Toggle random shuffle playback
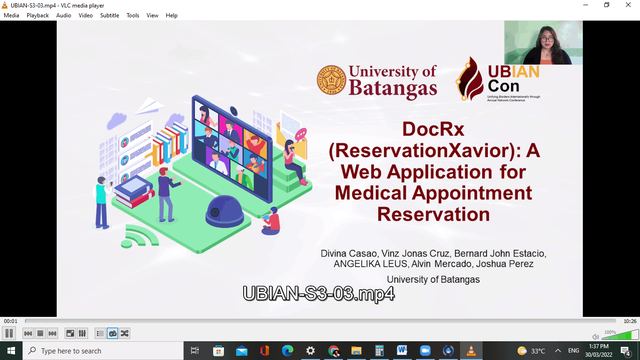The height and width of the screenshot is (360, 640). pyautogui.click(x=124, y=333)
